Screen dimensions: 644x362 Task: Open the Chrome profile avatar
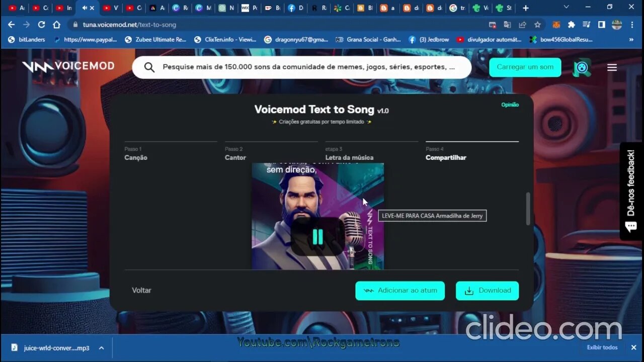point(617,25)
